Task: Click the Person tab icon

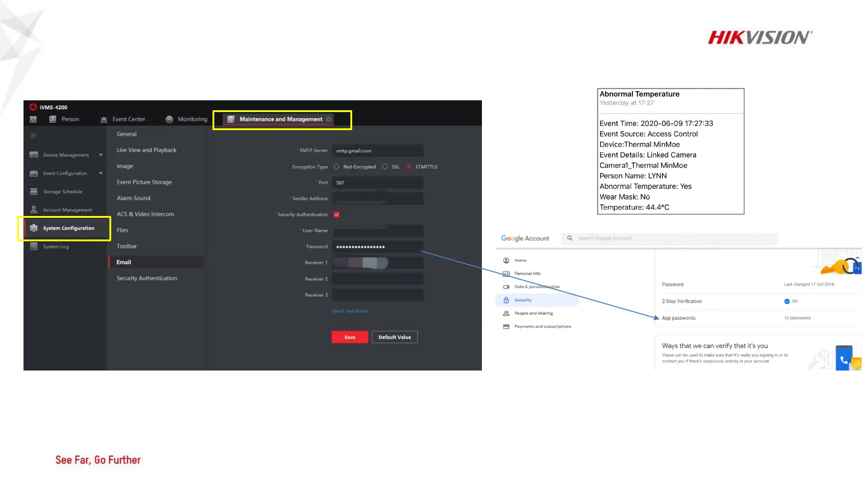Action: click(x=52, y=119)
